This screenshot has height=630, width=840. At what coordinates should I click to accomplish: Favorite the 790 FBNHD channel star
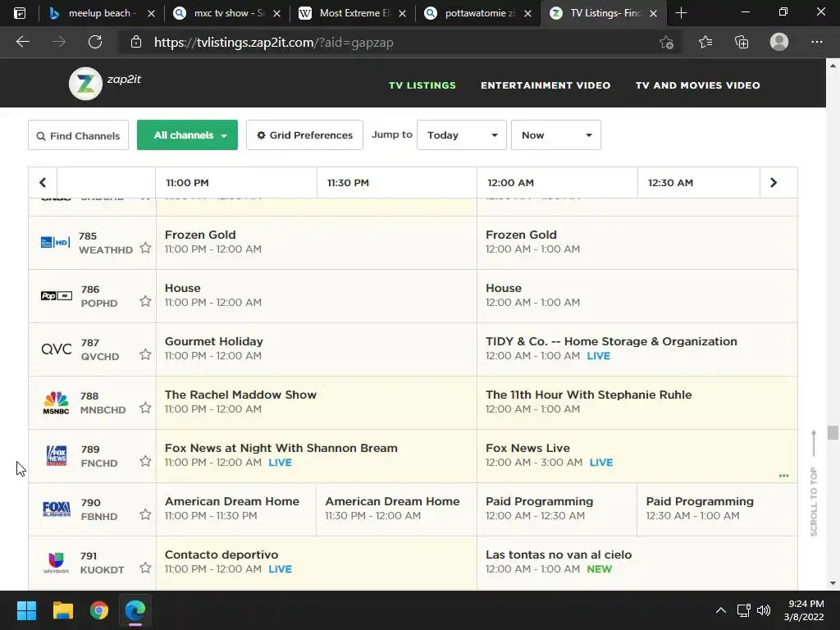pyautogui.click(x=145, y=515)
